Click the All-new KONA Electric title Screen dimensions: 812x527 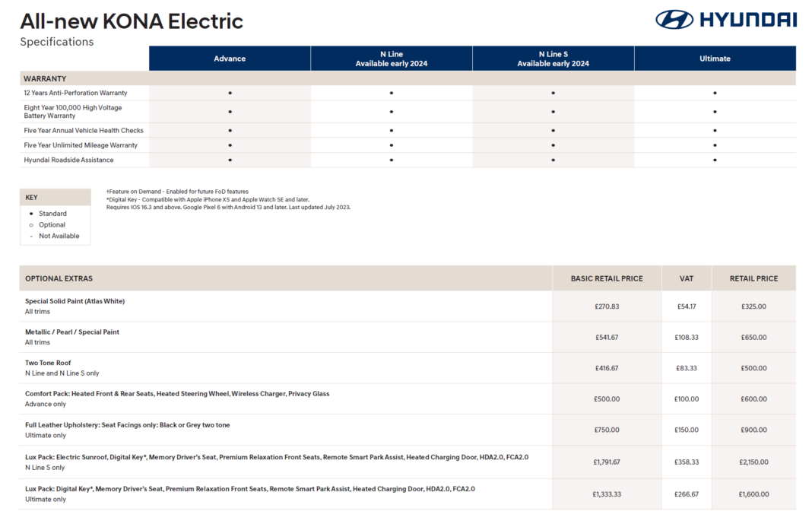pyautogui.click(x=132, y=21)
